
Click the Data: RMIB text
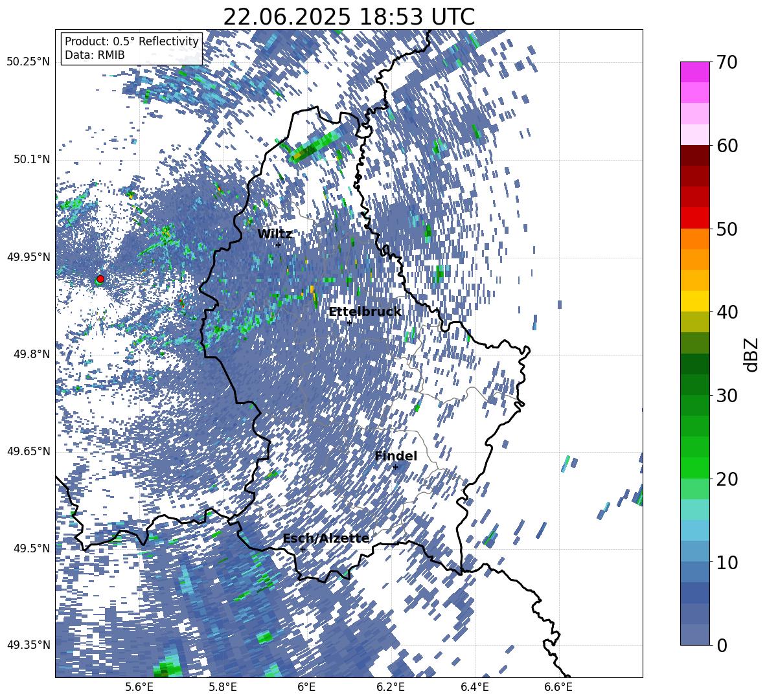point(95,55)
